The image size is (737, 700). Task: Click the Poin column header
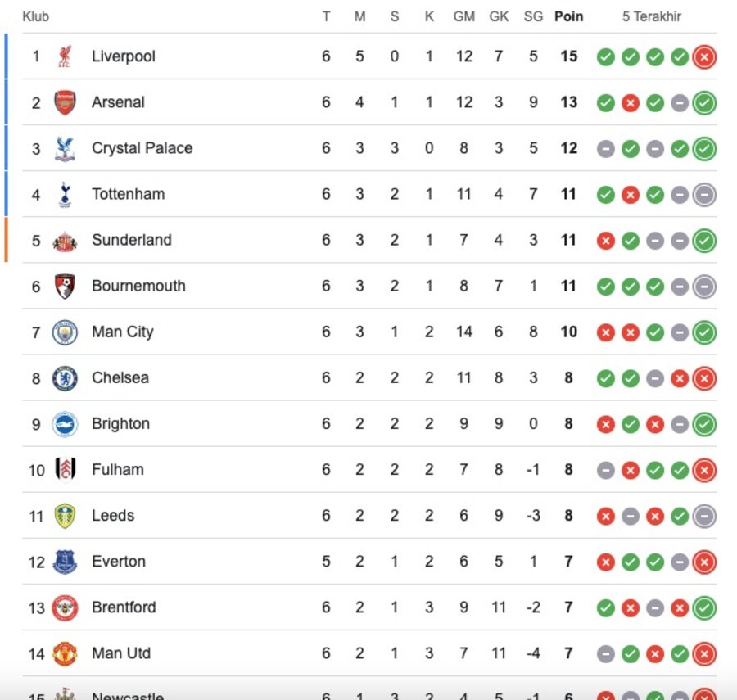point(568,16)
